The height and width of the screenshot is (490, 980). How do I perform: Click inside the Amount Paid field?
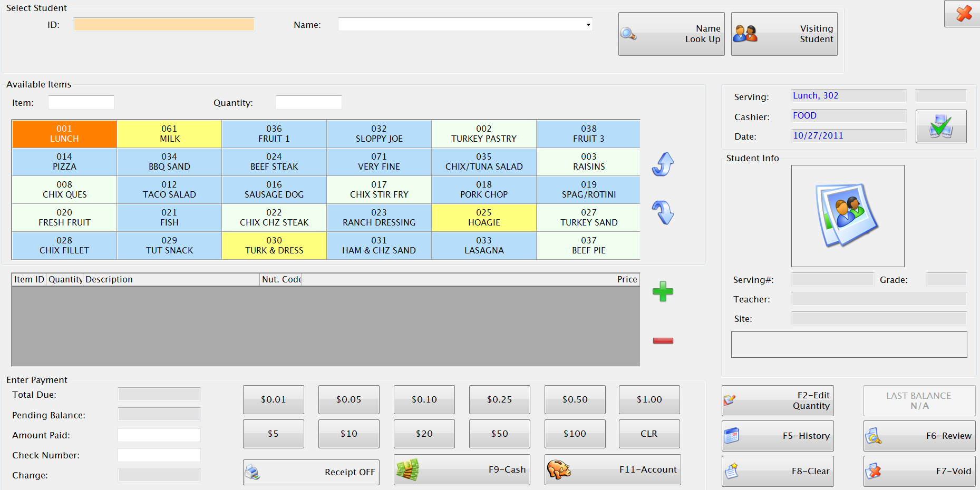[159, 435]
